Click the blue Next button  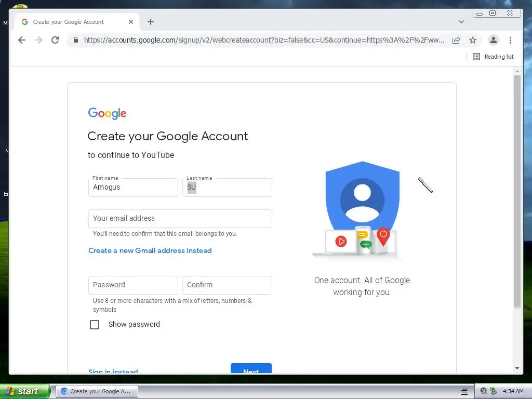point(251,369)
